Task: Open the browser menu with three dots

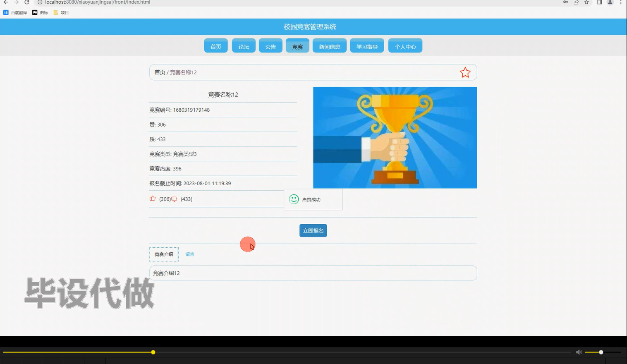Action: (x=621, y=2)
